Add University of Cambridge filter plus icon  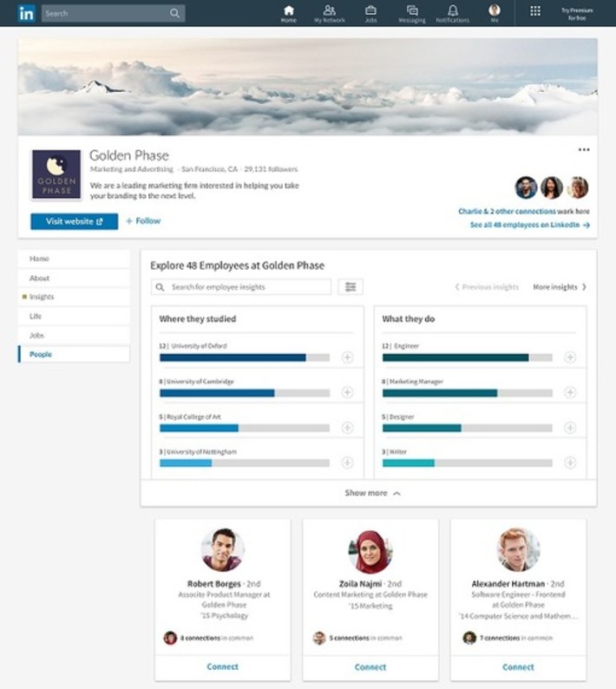point(347,392)
